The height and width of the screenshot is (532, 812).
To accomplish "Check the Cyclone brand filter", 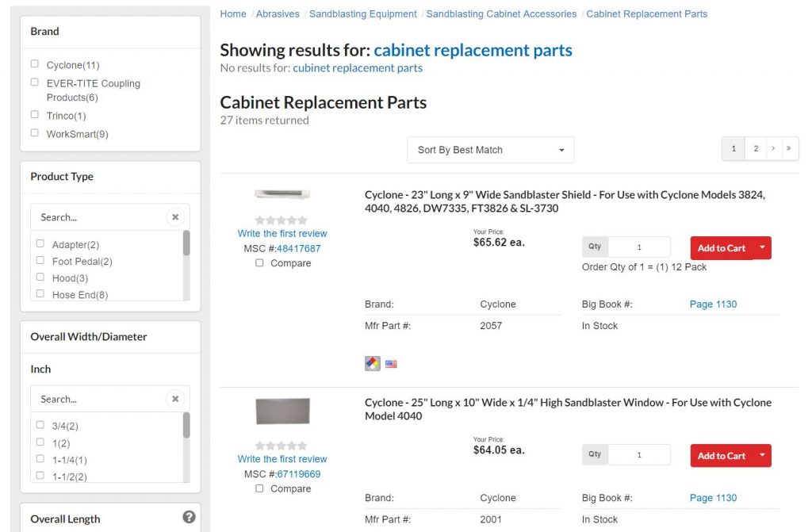I will [x=35, y=63].
